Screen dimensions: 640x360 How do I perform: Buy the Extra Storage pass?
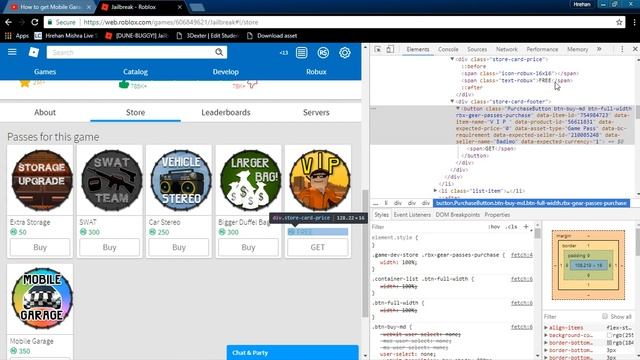click(40, 247)
